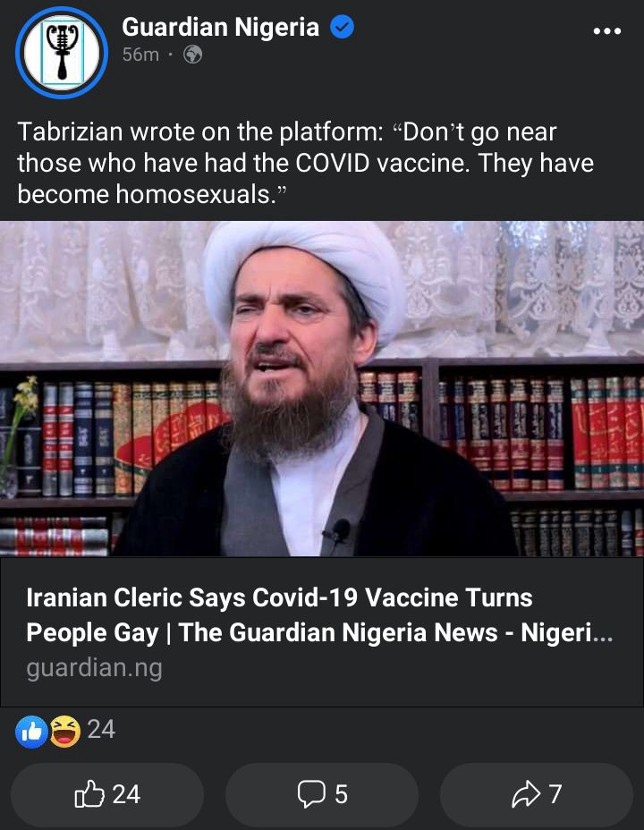Tap the Guardian Nigeria page name
This screenshot has height=830, width=644.
tap(220, 27)
